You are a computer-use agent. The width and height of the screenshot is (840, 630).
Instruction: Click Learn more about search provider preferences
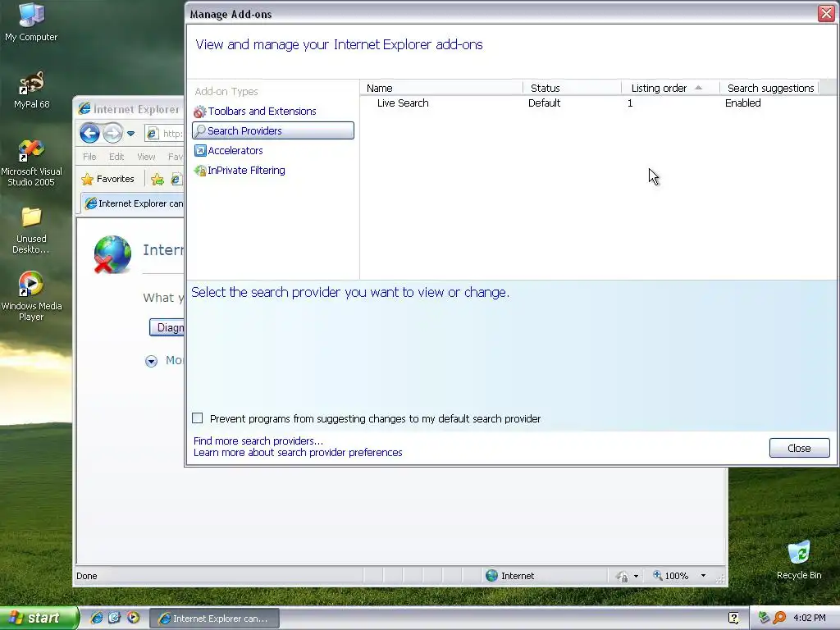(298, 453)
